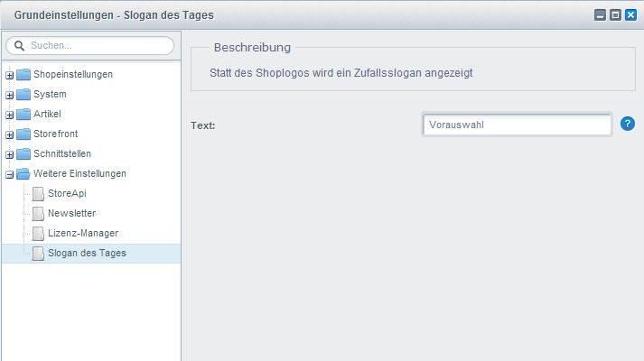
Task: Open the StoreApi settings entry
Action: click(x=67, y=193)
